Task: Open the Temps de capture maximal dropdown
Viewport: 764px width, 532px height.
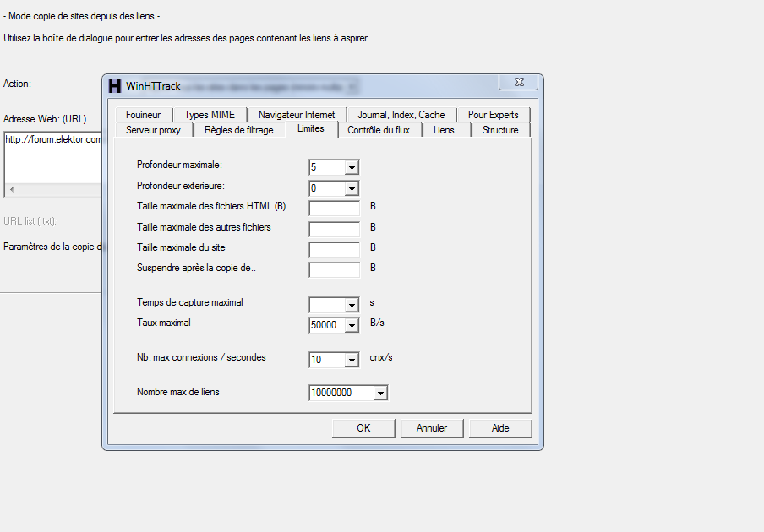Action: point(352,305)
